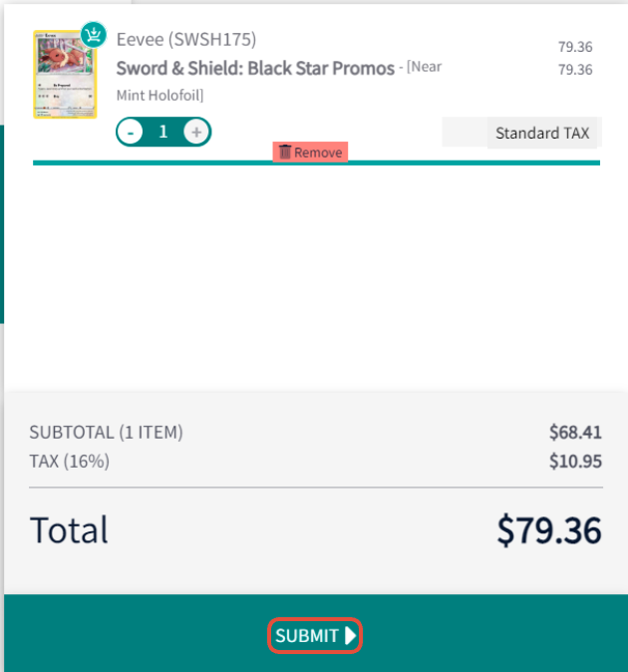The width and height of the screenshot is (628, 672).
Task: Decrease quantity with the minus button
Action: (130, 132)
